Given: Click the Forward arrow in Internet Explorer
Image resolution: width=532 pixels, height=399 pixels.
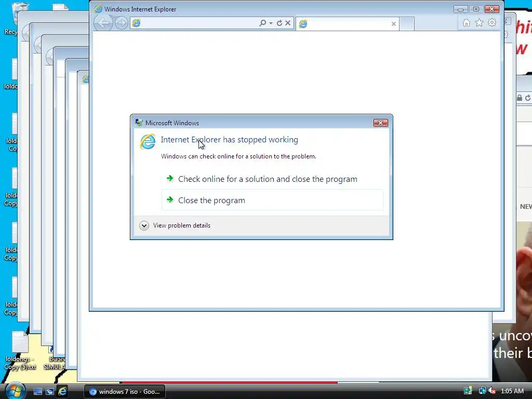Looking at the screenshot, I should tap(121, 23).
